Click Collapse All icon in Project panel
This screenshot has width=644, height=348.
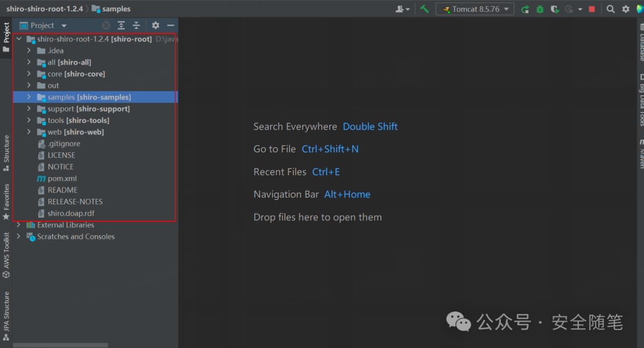click(x=137, y=26)
